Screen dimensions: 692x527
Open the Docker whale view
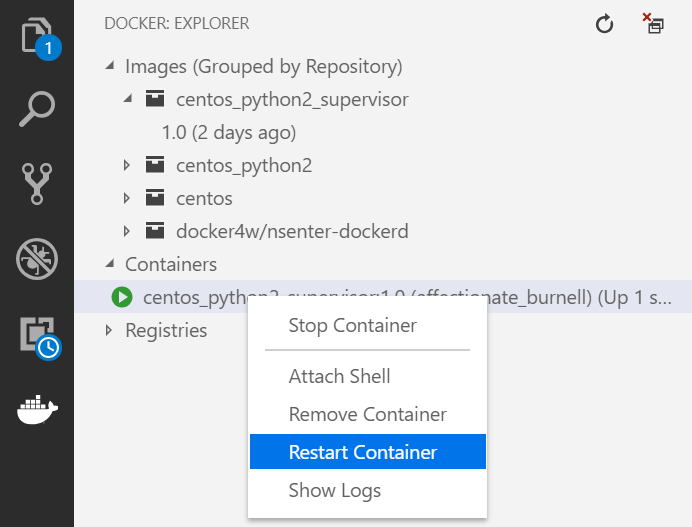[38, 410]
